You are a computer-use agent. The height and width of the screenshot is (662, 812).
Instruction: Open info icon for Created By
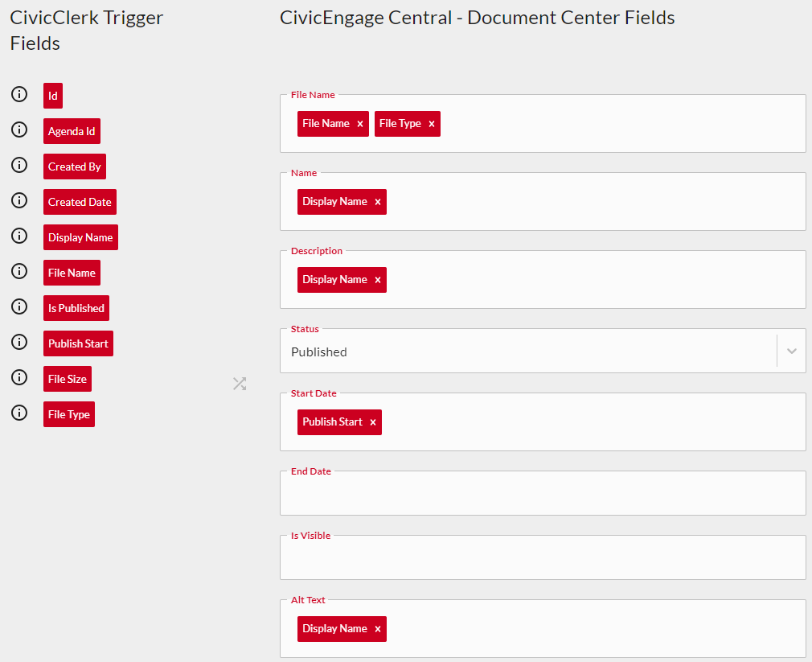pyautogui.click(x=19, y=165)
